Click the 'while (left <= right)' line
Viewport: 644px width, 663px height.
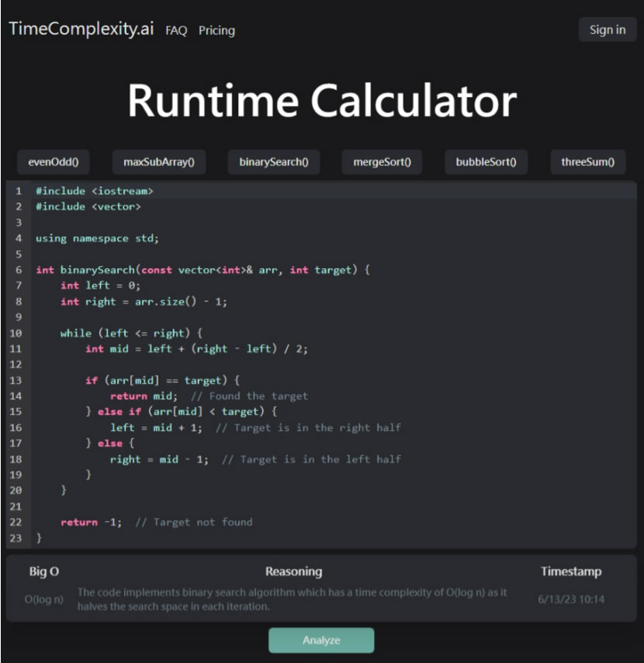[131, 333]
